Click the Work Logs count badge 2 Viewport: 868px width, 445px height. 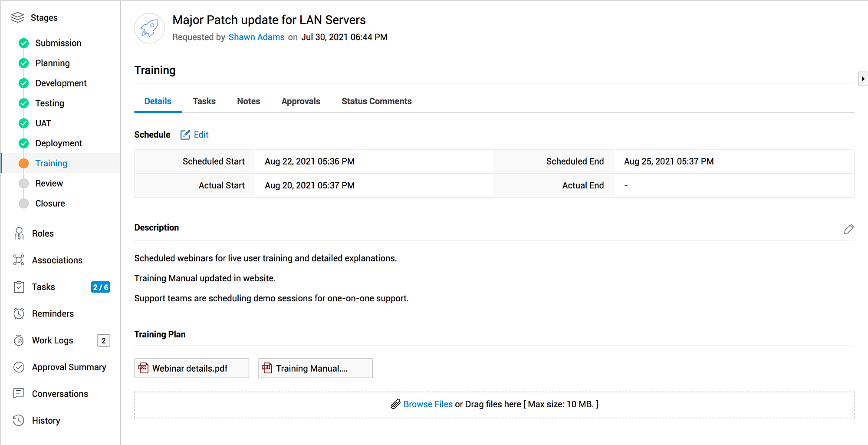click(x=103, y=340)
